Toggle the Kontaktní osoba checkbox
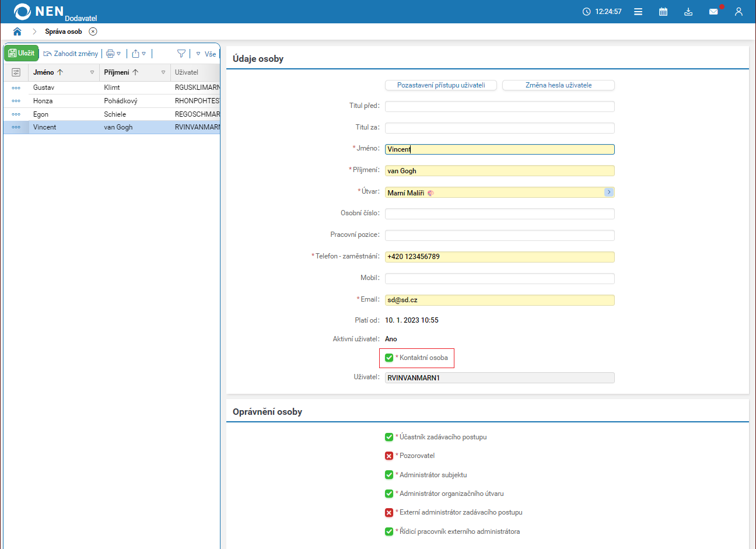This screenshot has width=756, height=549. (389, 358)
